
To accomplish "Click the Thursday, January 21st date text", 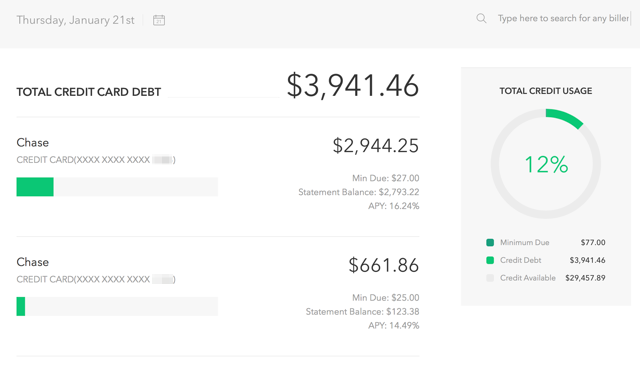I will (76, 20).
